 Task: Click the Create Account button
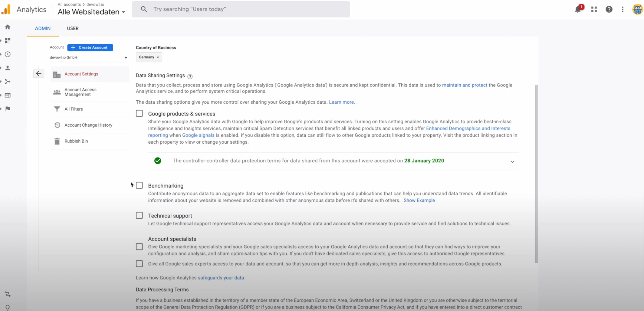(x=90, y=47)
